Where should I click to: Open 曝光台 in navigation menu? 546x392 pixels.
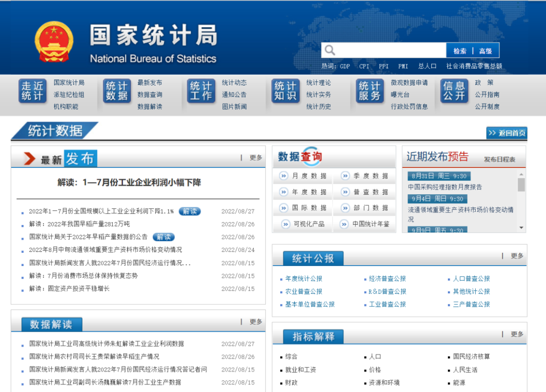pyautogui.click(x=400, y=95)
